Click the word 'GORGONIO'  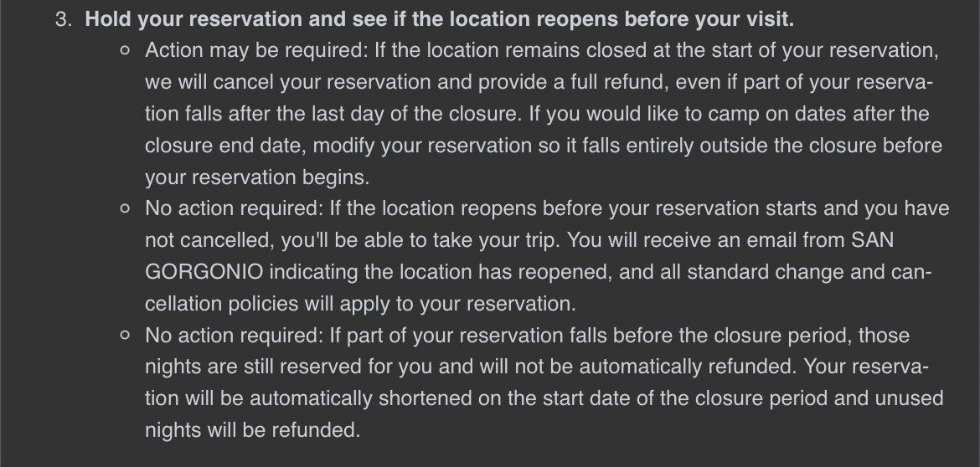tap(204, 272)
